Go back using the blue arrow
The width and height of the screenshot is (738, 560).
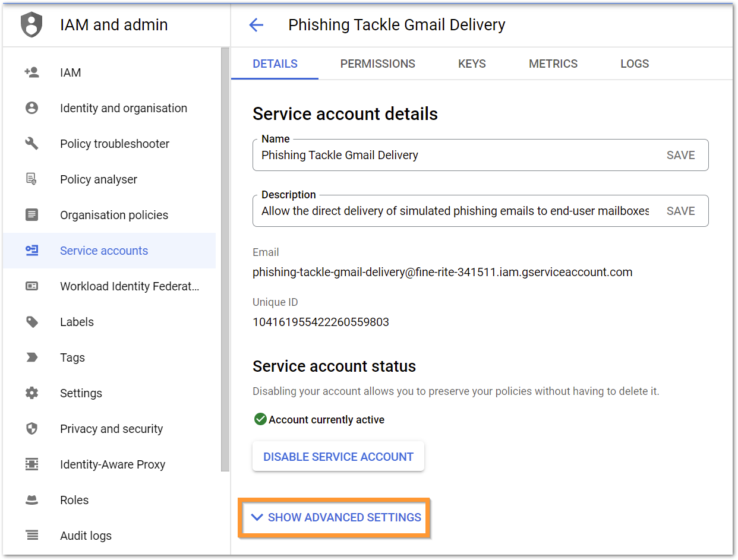256,25
